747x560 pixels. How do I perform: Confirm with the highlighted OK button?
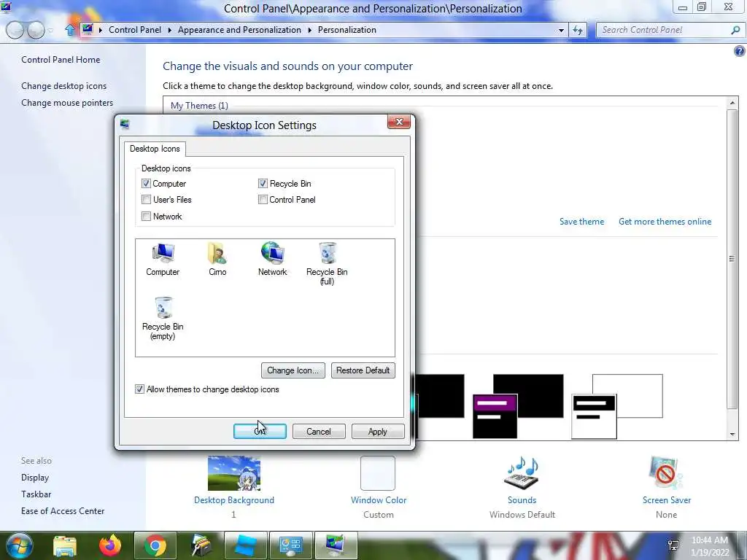point(260,432)
